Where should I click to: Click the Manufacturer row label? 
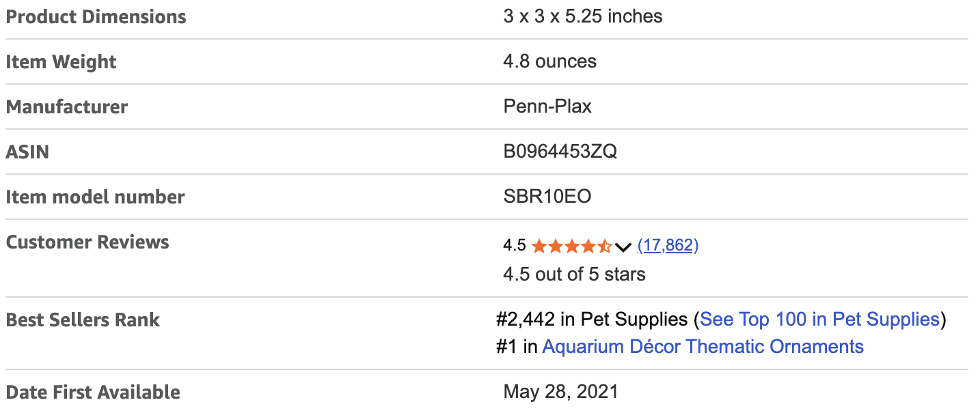66,107
